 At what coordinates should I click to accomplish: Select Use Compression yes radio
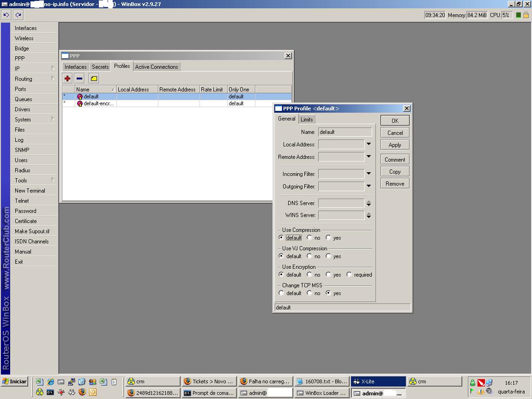click(328, 237)
